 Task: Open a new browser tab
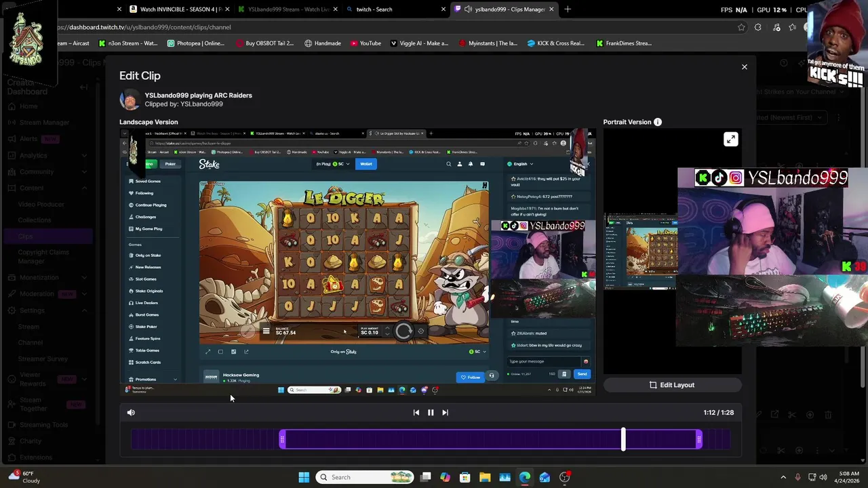(x=568, y=9)
